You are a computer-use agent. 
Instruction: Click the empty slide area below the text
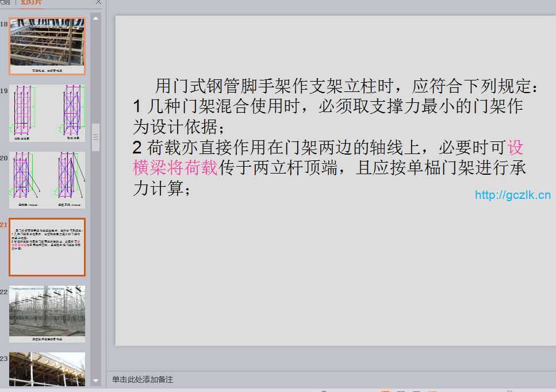pyautogui.click(x=335, y=273)
